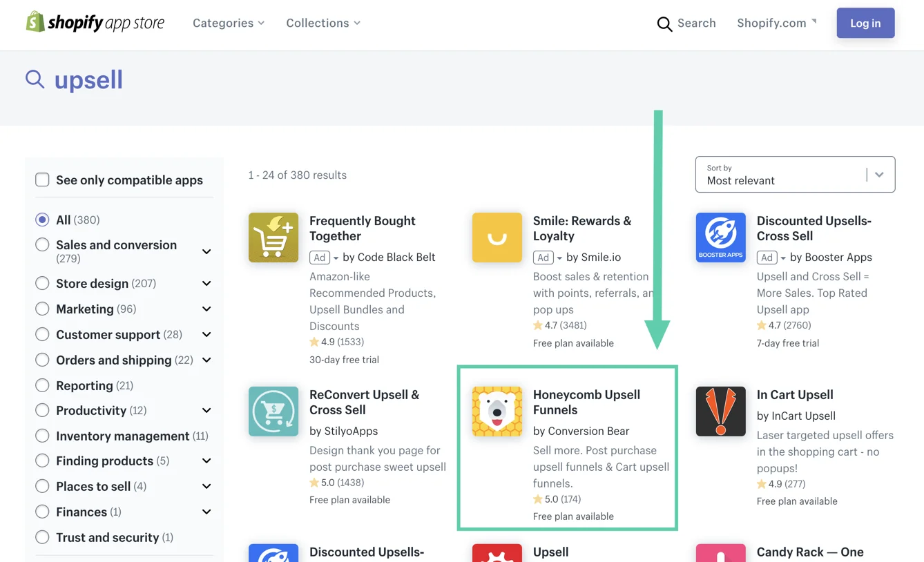Image resolution: width=924 pixels, height=562 pixels.
Task: Open the Frequently Bought Together app icon
Action: (273, 238)
